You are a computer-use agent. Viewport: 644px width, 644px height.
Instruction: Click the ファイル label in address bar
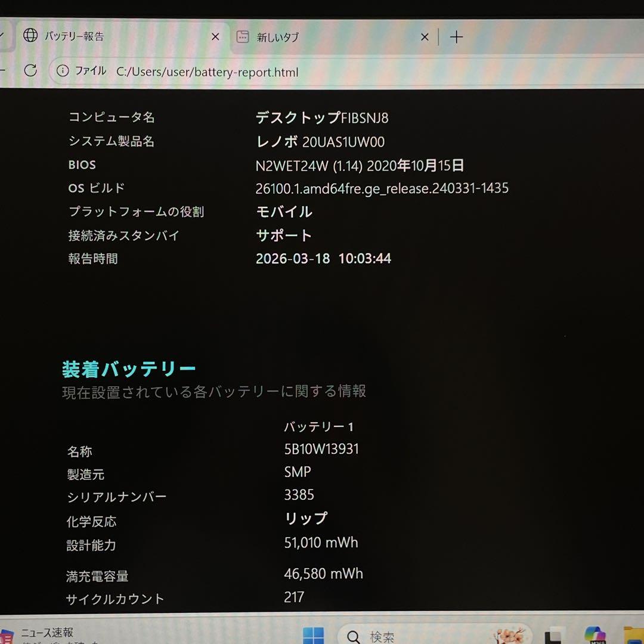click(91, 71)
